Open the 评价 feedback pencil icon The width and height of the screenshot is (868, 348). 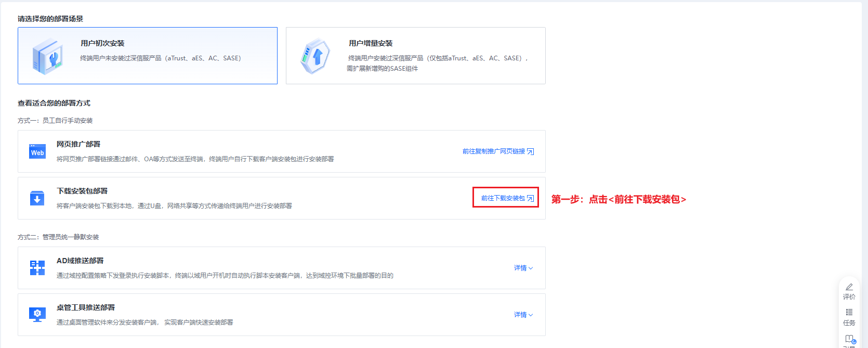pyautogui.click(x=849, y=287)
